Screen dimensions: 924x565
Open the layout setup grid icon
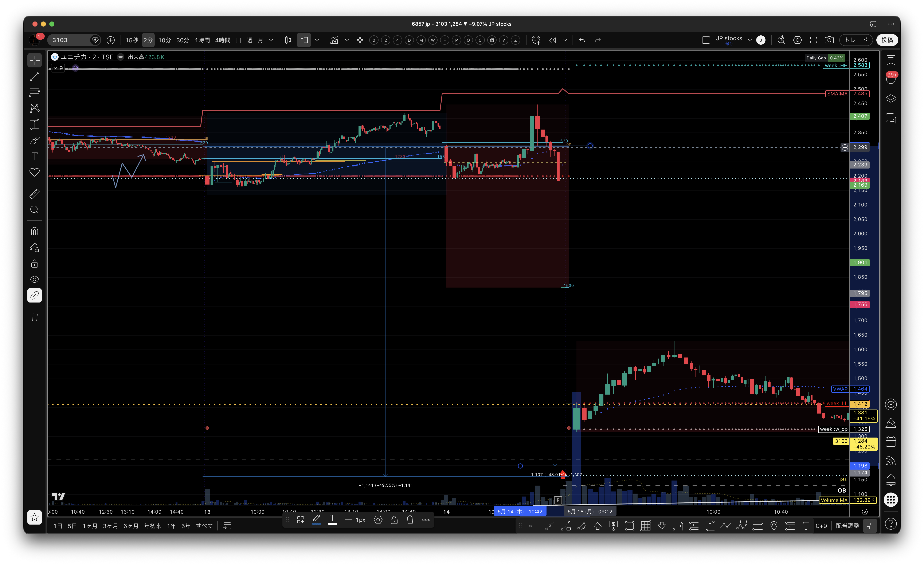(x=706, y=40)
